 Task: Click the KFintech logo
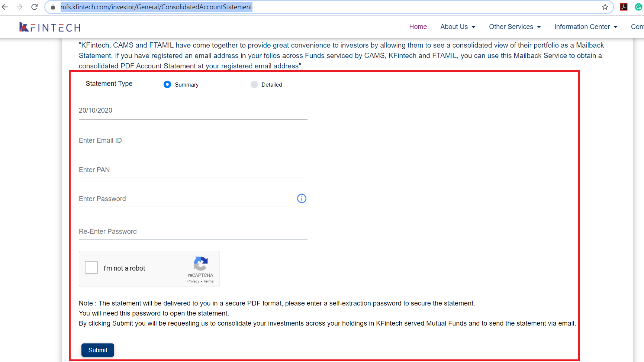click(50, 27)
